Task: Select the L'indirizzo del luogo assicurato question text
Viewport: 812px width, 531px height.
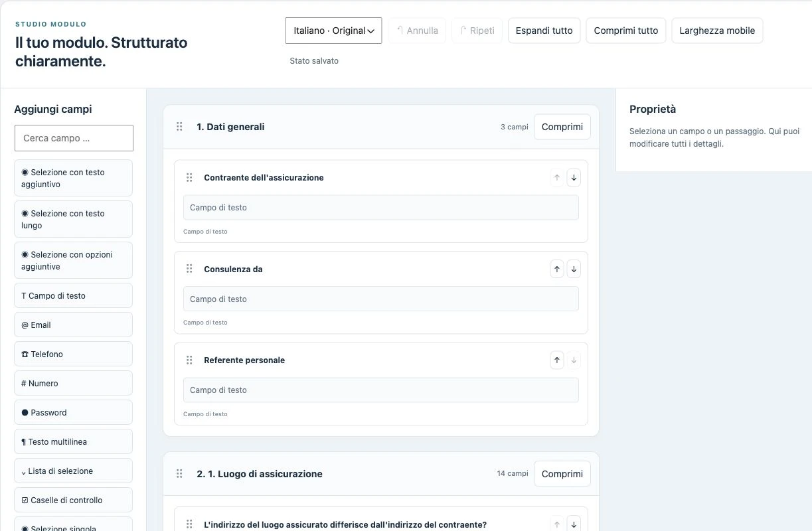Action: pyautogui.click(x=345, y=525)
